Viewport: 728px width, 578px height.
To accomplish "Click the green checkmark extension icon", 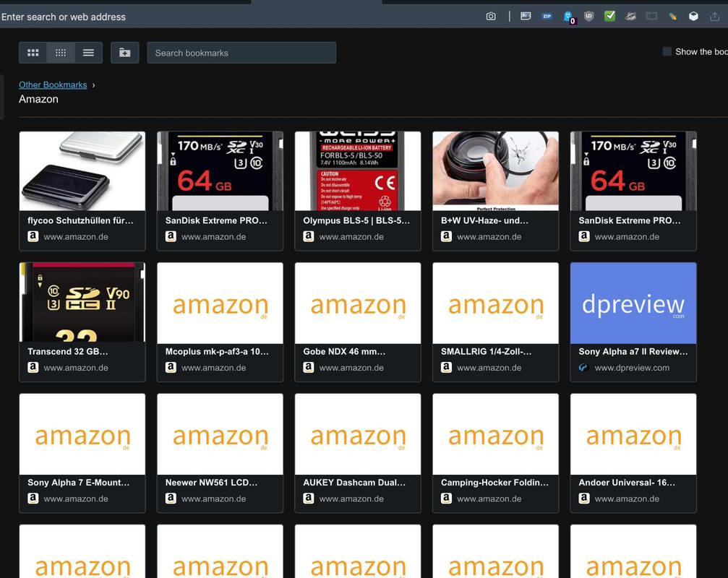I will tap(609, 16).
